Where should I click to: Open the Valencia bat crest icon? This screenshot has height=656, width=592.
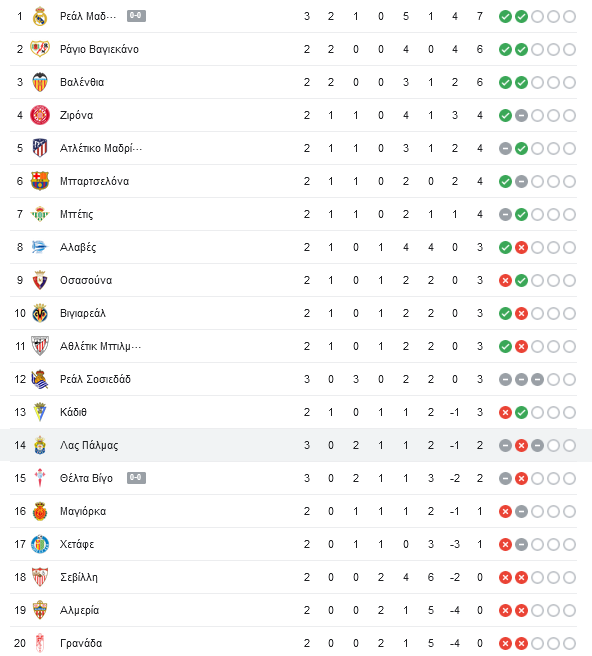click(x=40, y=82)
